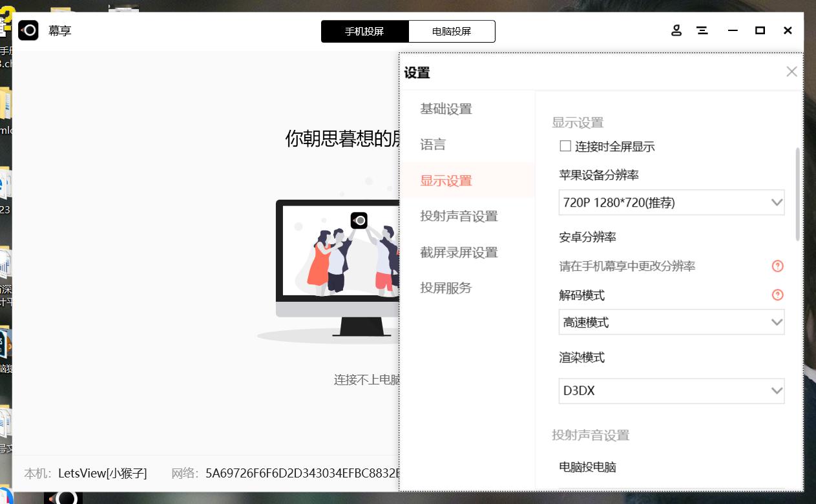The image size is (816, 504).
Task: Open the 截屏录屏设置 settings section
Action: click(x=459, y=252)
